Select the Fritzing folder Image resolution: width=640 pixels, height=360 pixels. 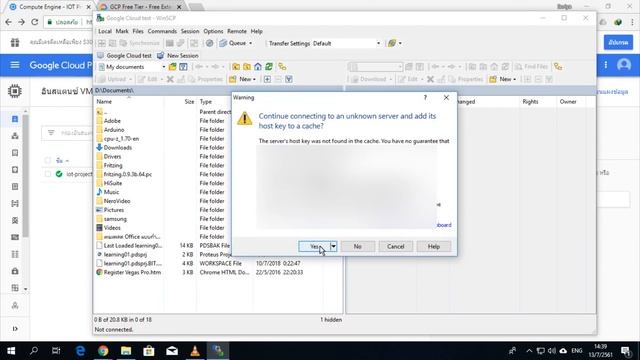pos(113,165)
